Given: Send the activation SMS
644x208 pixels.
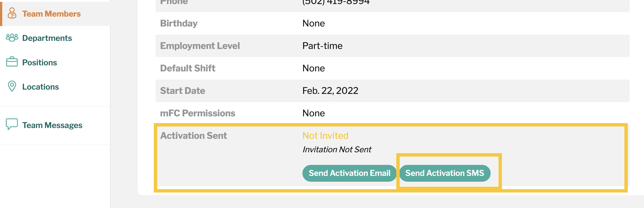Looking at the screenshot, I should (445, 173).
